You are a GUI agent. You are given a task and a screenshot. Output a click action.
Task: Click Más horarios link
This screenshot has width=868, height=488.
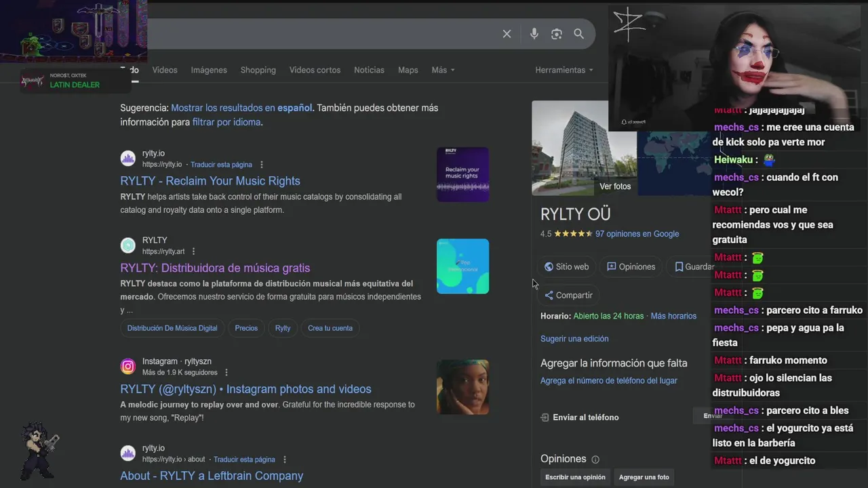(673, 316)
